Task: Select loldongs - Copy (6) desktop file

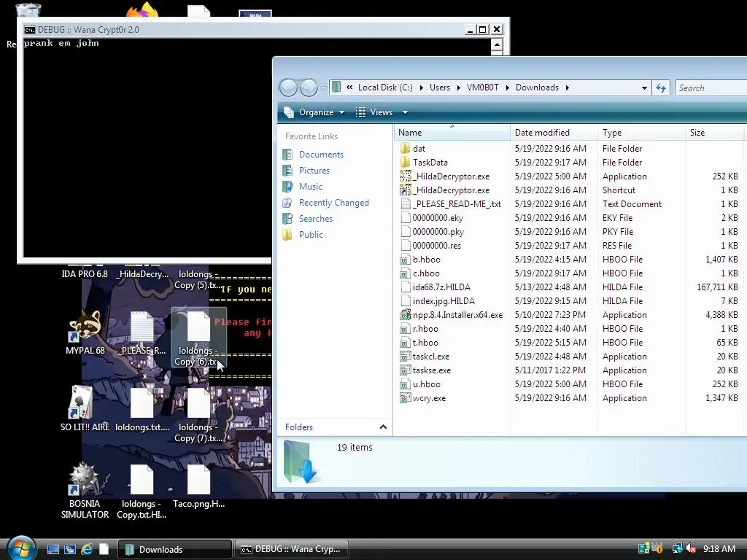Action: coord(198,337)
